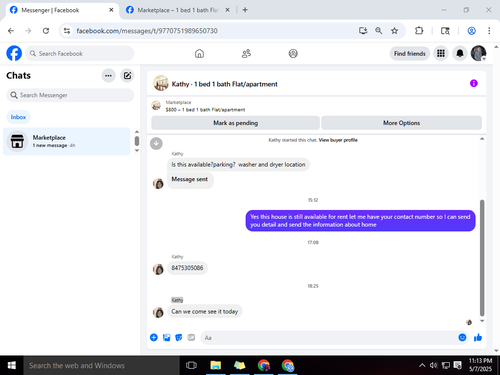Go to the Home feed icon
The width and height of the screenshot is (500, 375).
click(199, 53)
